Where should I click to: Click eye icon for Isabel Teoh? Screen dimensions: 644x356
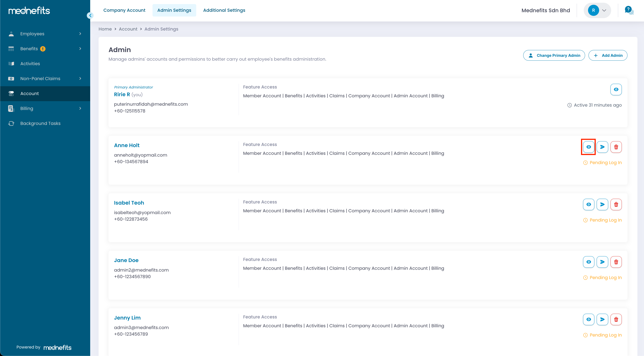[588, 204]
